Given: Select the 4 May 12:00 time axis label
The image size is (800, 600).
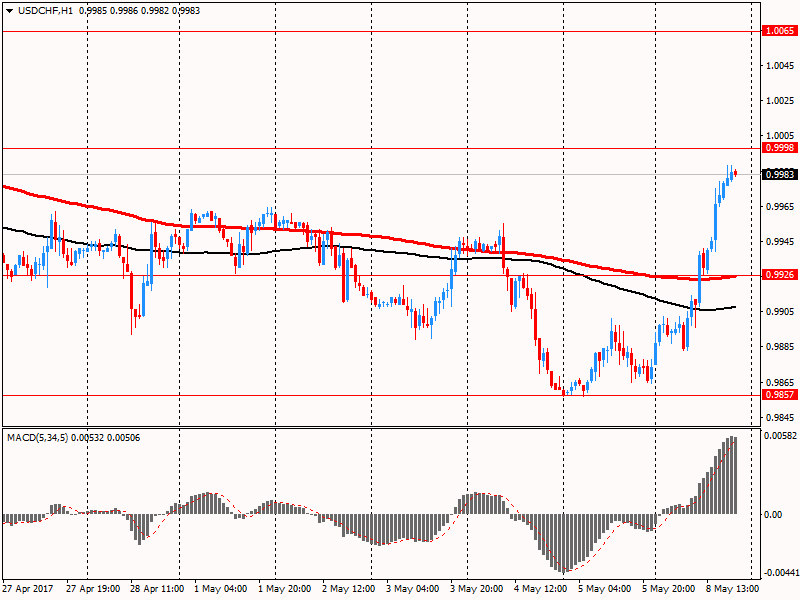Looking at the screenshot, I should 541,589.
